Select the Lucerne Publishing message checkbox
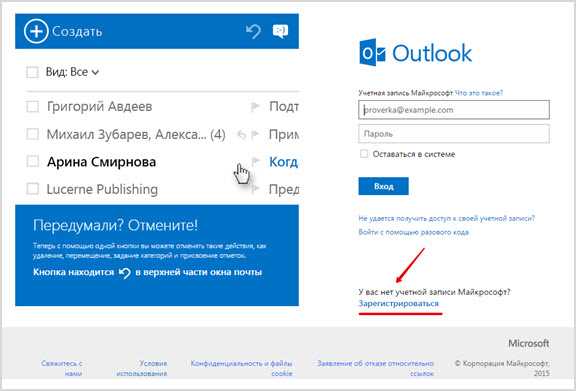 pyautogui.click(x=32, y=189)
